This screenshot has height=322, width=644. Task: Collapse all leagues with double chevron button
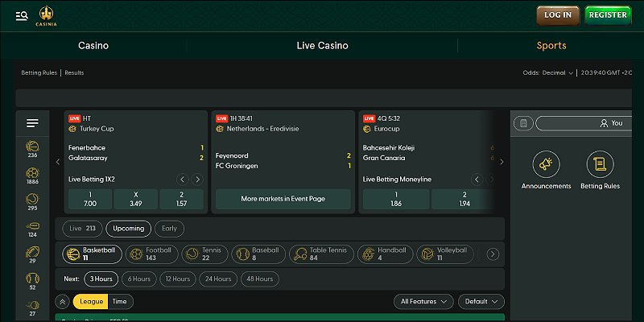(62, 301)
